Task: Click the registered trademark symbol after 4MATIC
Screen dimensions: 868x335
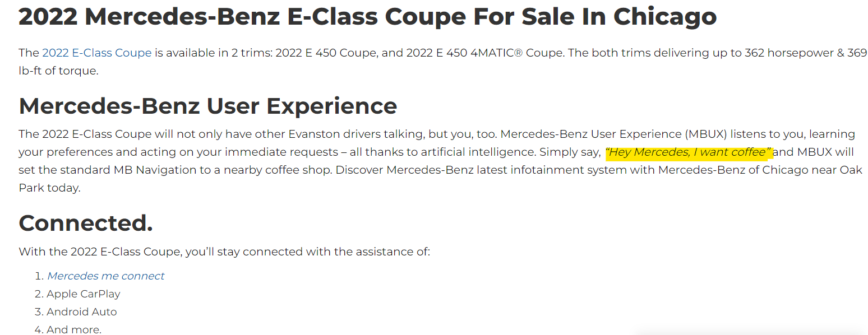Action: coord(519,53)
